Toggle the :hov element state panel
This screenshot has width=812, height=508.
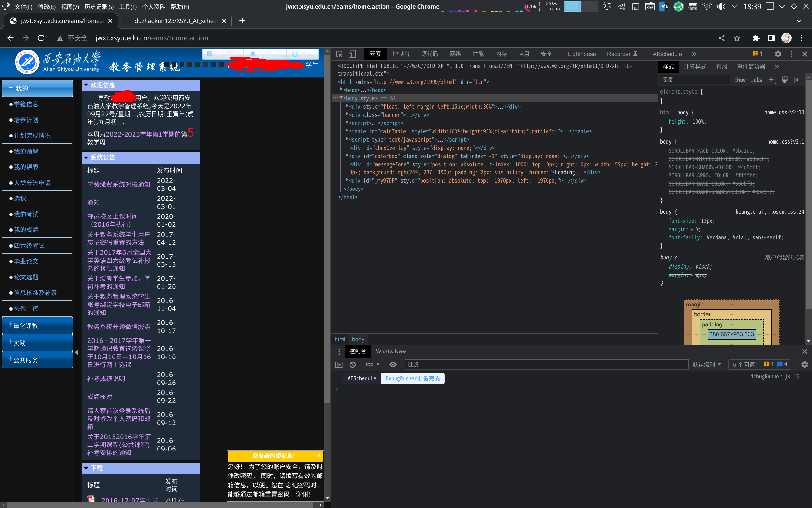tap(740, 80)
